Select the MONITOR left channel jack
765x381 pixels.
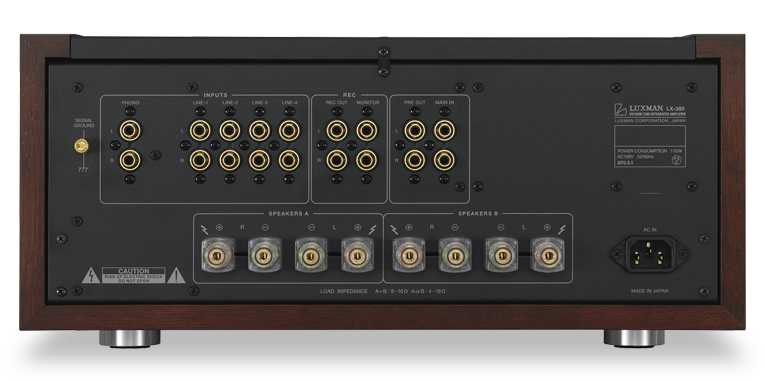pyautogui.click(x=366, y=130)
